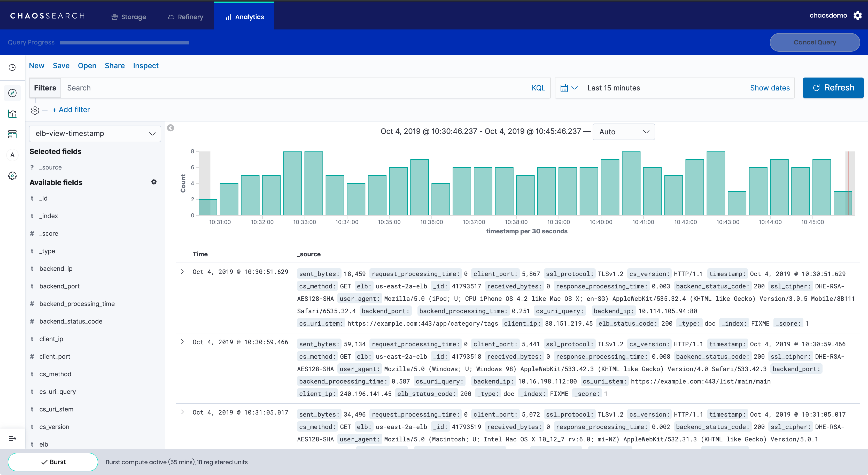Open the Dashboard icon in sidebar

12,134
